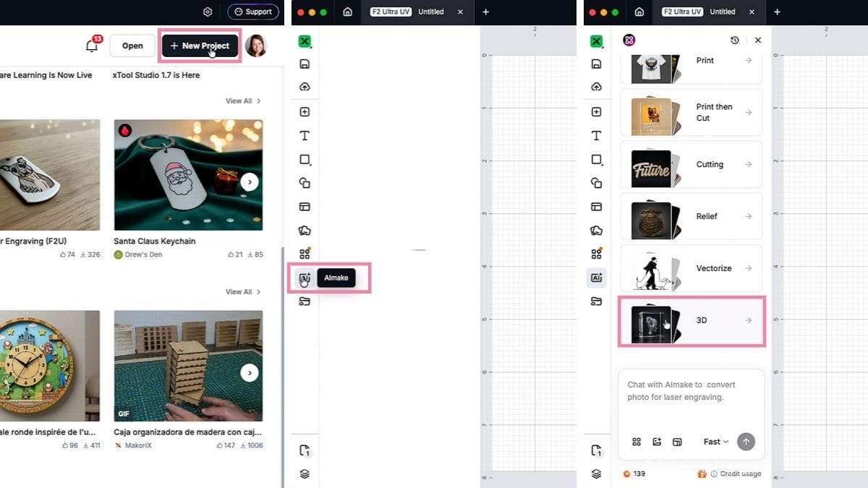Click the Caja organizadora de madera title
This screenshot has width=868, height=488.
(188, 432)
